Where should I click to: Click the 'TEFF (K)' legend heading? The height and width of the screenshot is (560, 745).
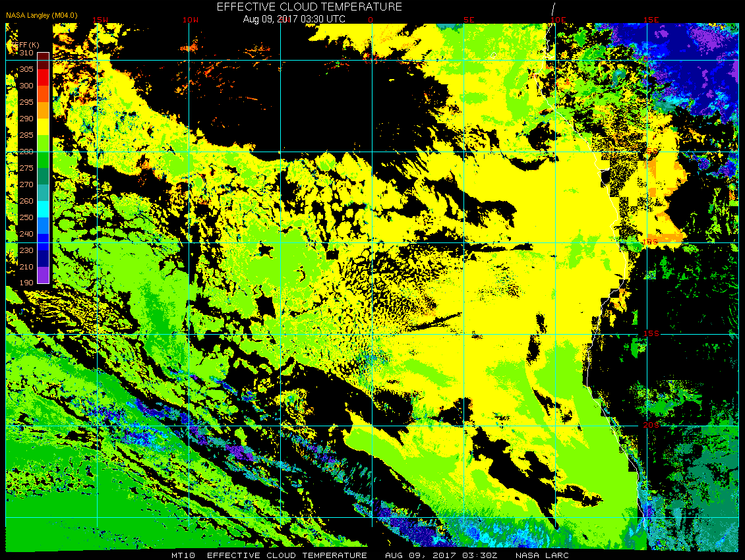pyautogui.click(x=24, y=45)
